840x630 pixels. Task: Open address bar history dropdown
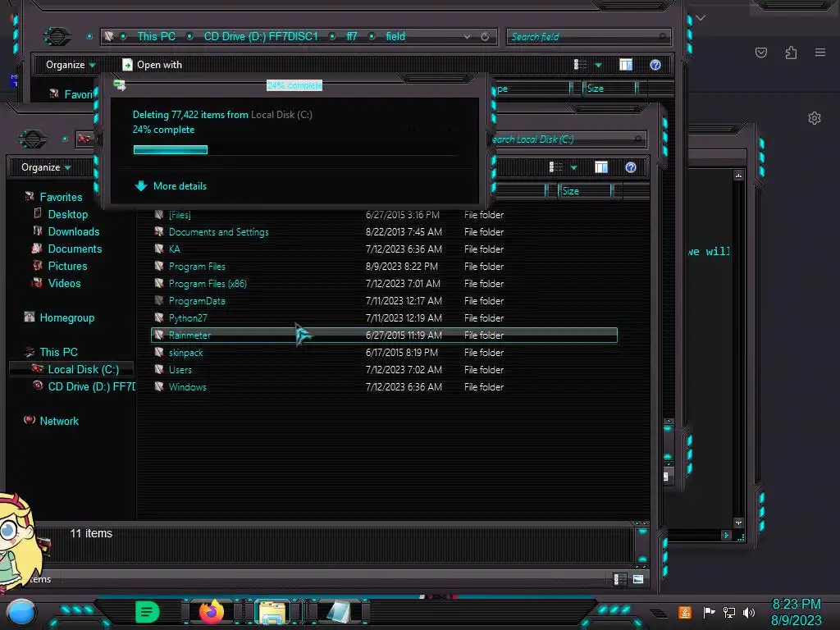(467, 36)
